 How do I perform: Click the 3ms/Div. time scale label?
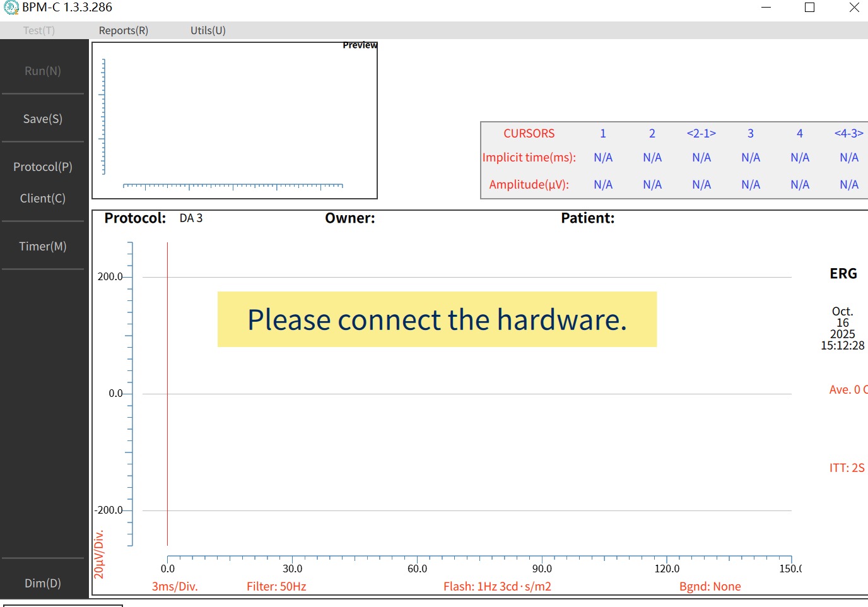coord(175,586)
